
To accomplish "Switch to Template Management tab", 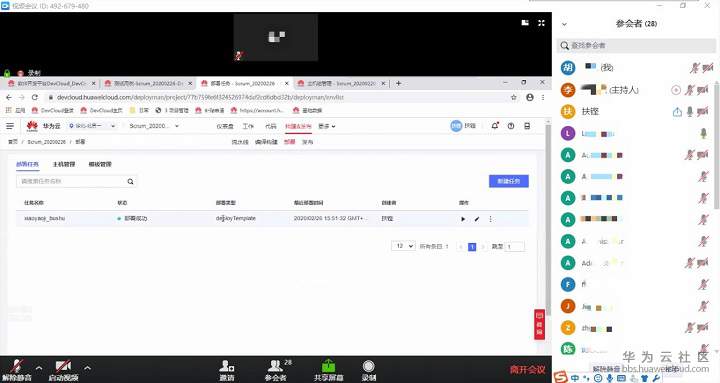I will [100, 164].
